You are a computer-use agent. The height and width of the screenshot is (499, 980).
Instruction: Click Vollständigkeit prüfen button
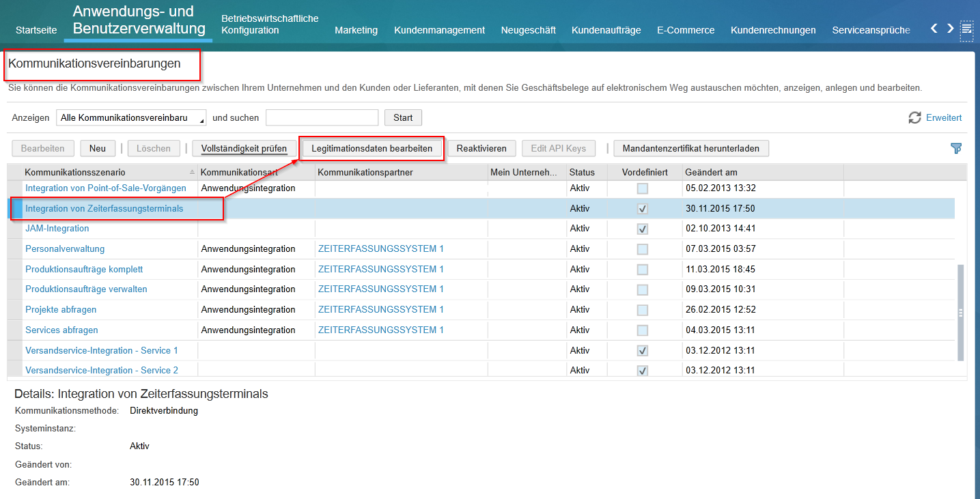click(244, 148)
